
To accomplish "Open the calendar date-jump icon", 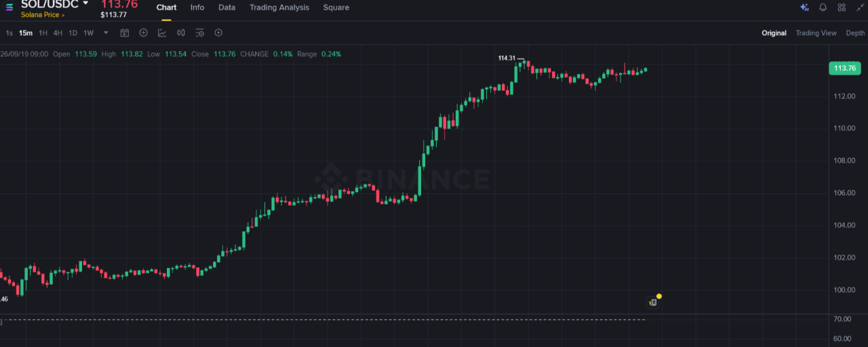I will (x=125, y=33).
